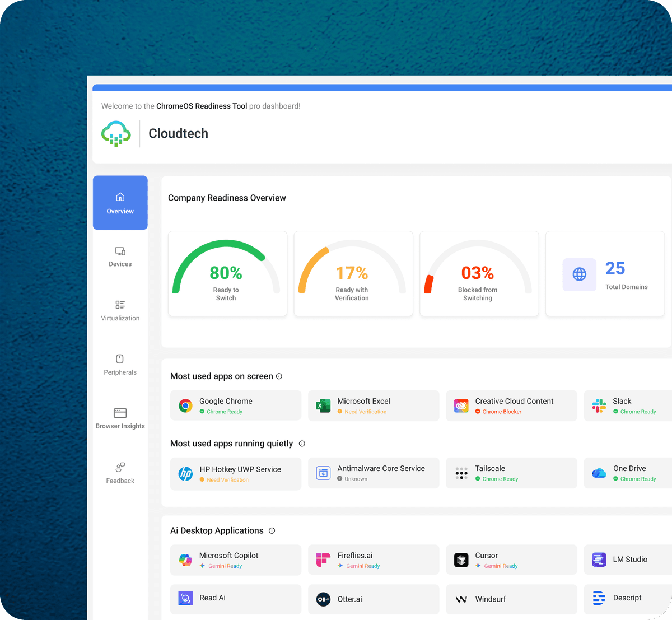Image resolution: width=672 pixels, height=620 pixels.
Task: Click info icon next to Ai Desktop Applications
Action: (x=272, y=530)
